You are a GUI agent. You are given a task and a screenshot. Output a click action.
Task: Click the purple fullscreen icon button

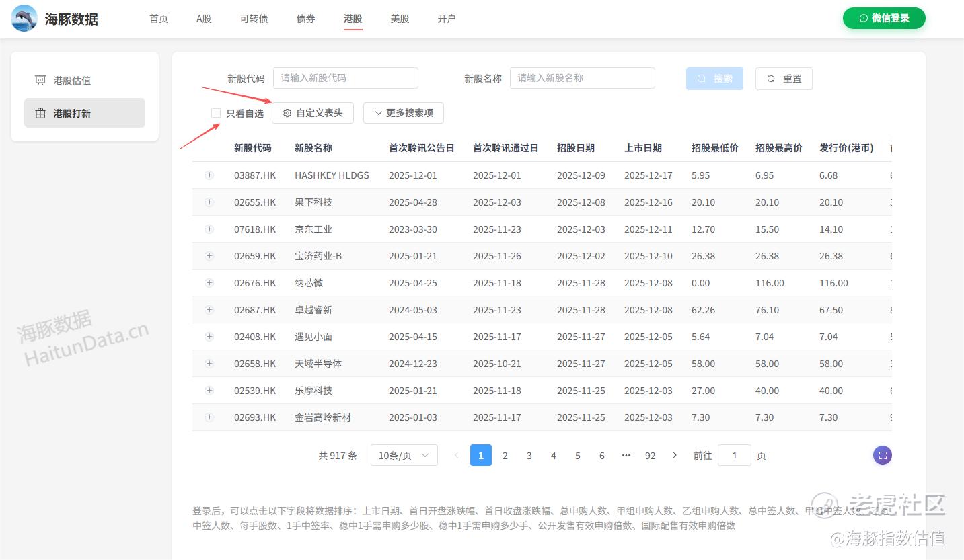883,455
